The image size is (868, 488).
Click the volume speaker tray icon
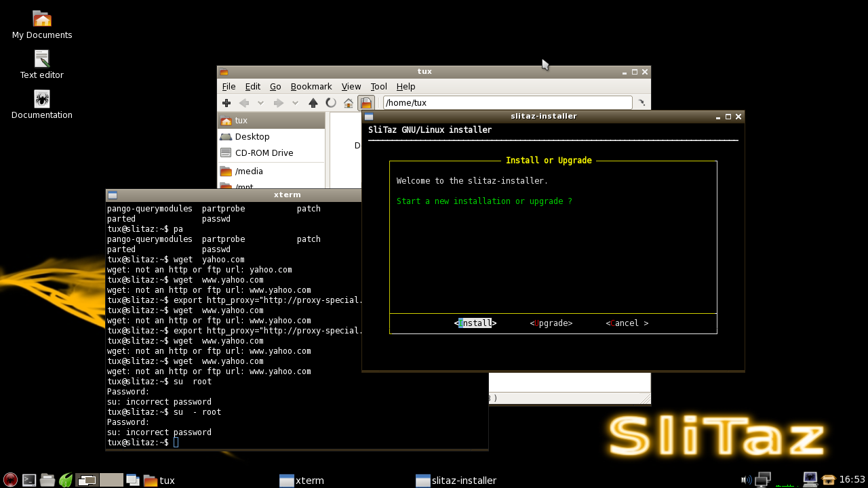tap(746, 480)
